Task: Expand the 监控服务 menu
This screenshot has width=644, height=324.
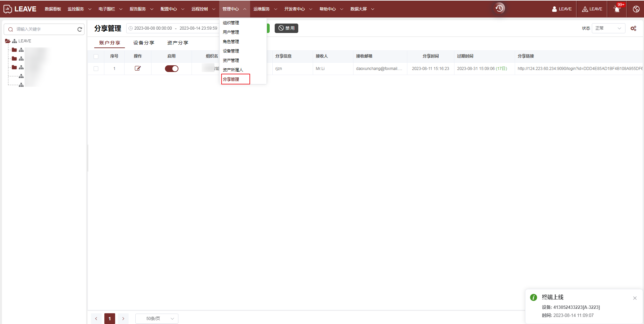Action: (x=79, y=9)
